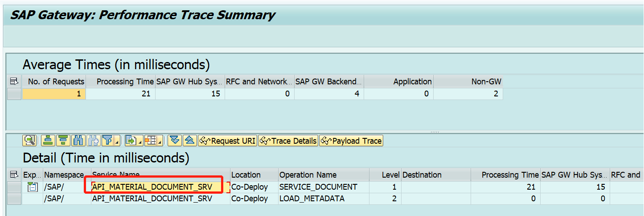This screenshot has width=644, height=216.
Task: Open the filter options dropdown arrow
Action: point(117,141)
